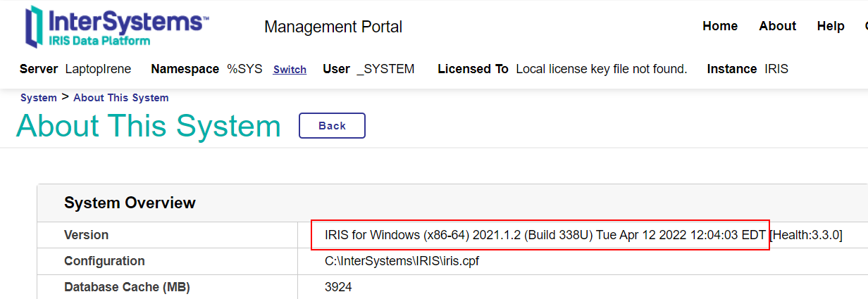The height and width of the screenshot is (299, 868).
Task: Click the database cache value 3924
Action: coord(338,287)
